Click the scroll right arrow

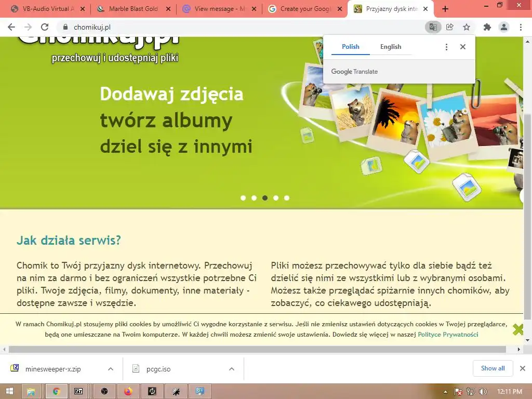pos(519,349)
